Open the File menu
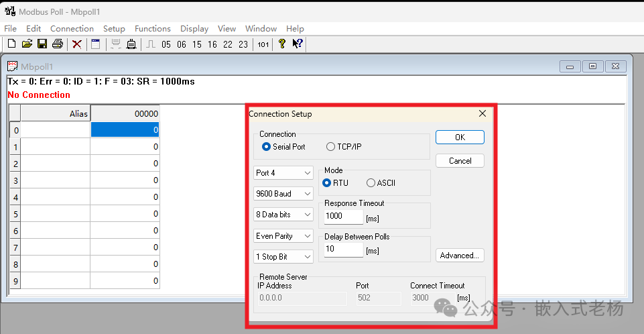Viewport: 644px width, 334px height. point(10,28)
